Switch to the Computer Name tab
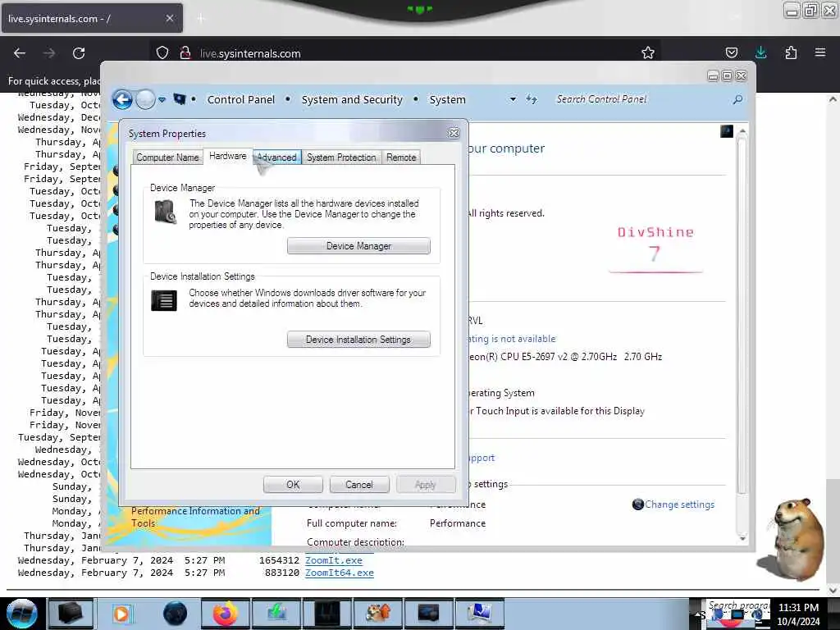Screen dimensions: 840x630 pos(167,157)
